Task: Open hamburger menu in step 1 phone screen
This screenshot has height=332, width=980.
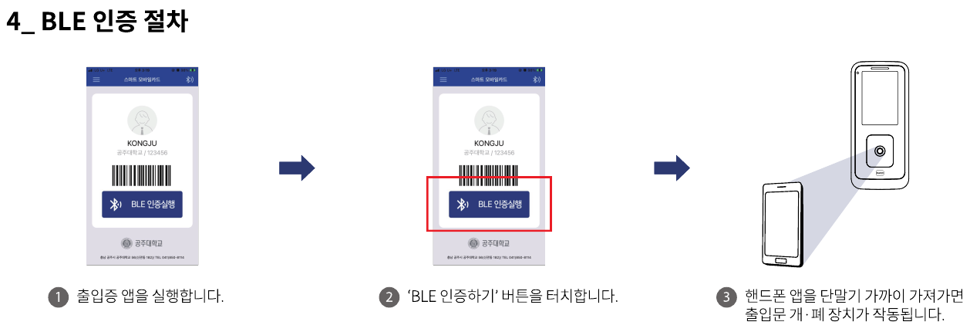Action: click(x=96, y=80)
